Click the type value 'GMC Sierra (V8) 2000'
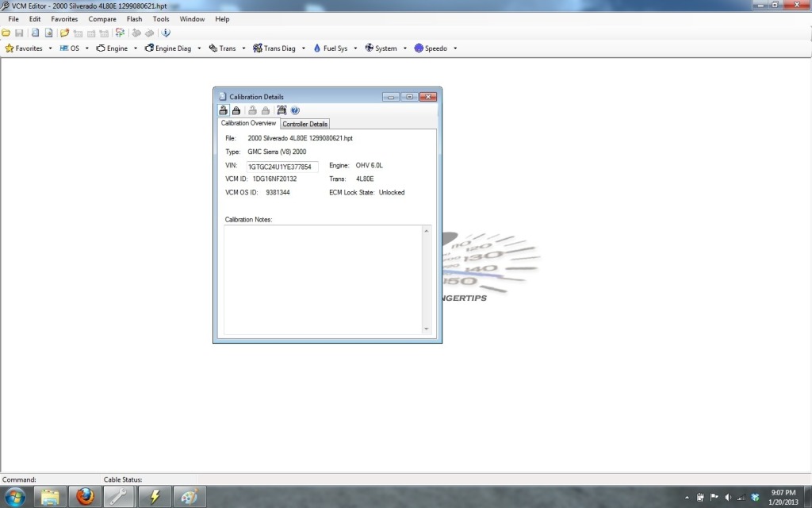 click(x=277, y=152)
